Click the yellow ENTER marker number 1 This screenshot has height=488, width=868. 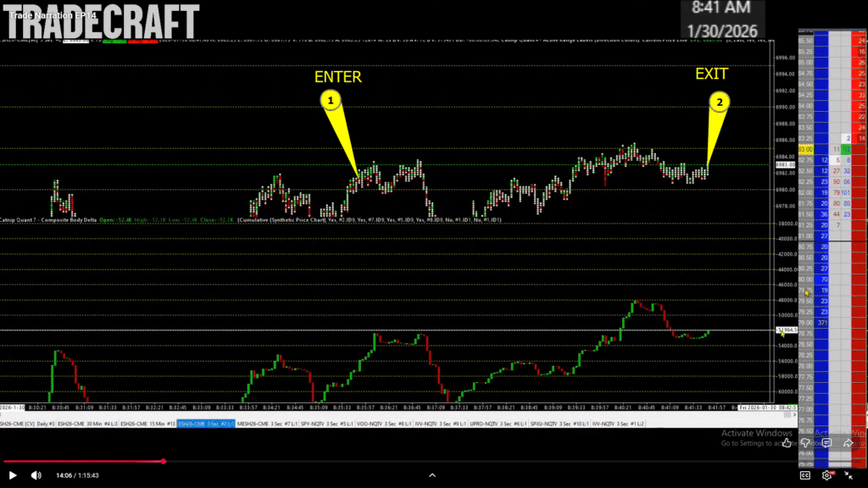331,100
